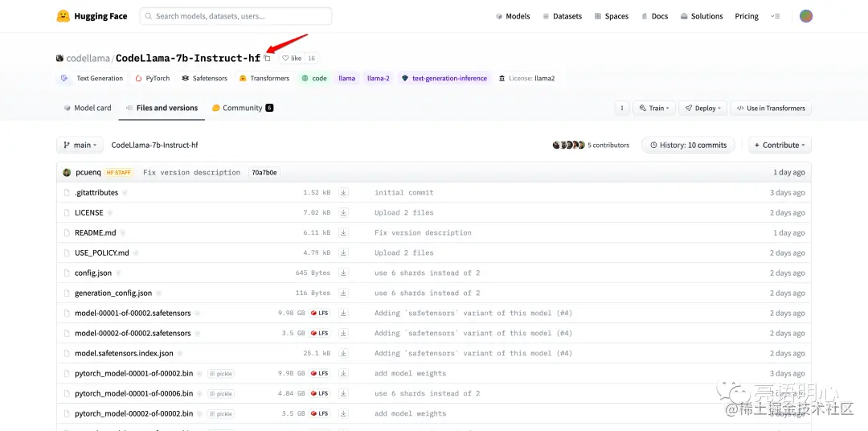868x431 pixels.
Task: Go to Datasets in the top navigation
Action: [x=562, y=16]
